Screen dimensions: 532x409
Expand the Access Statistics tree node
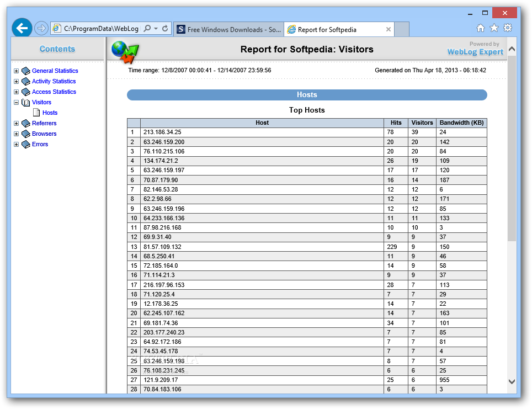(17, 92)
